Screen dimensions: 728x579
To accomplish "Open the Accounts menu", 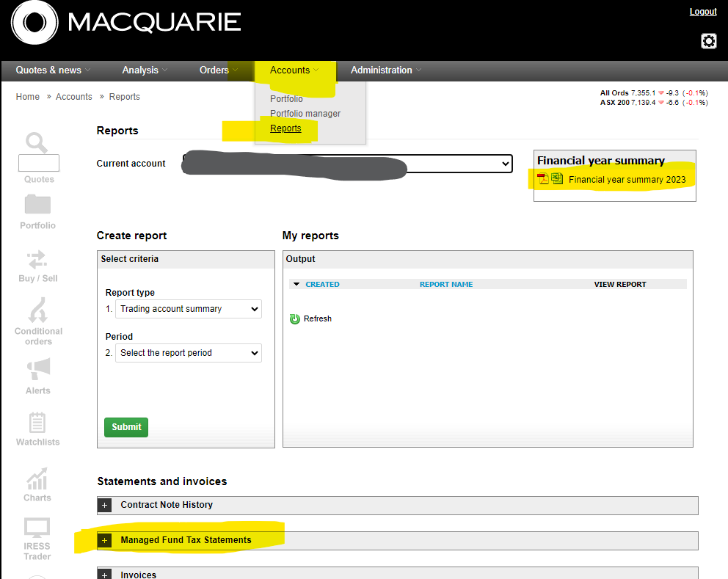I will click(x=294, y=70).
